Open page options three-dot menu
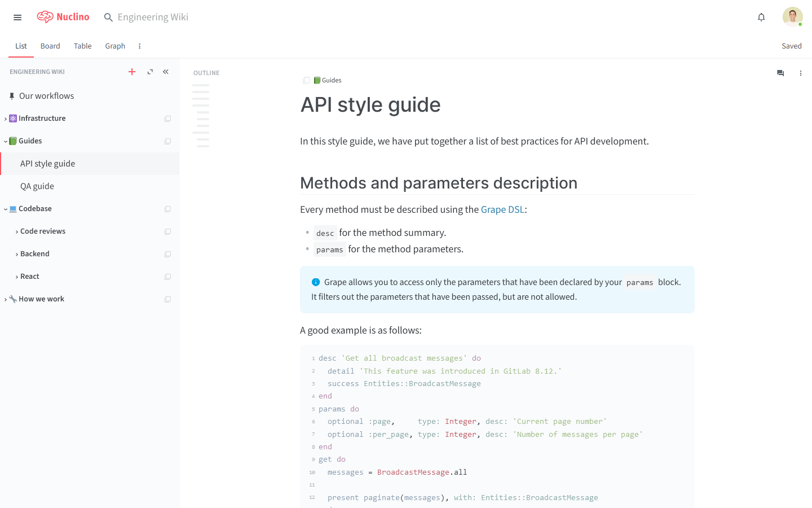 [x=800, y=73]
